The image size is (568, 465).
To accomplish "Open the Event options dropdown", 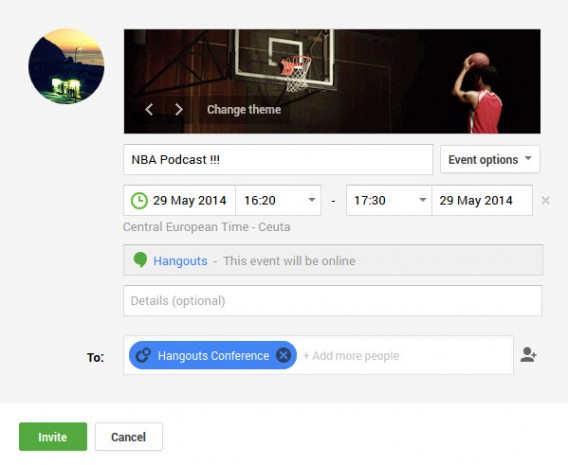I will click(490, 159).
